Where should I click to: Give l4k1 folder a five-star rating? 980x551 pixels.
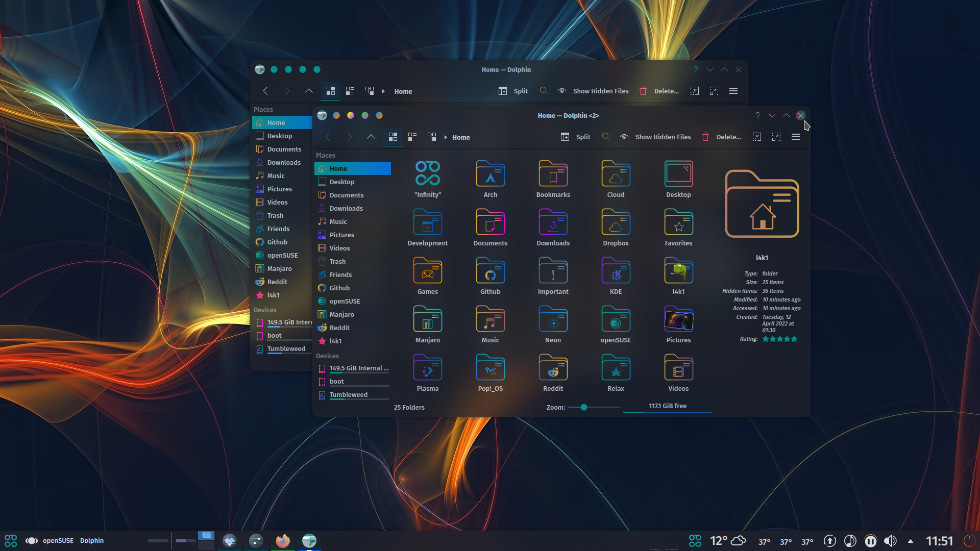pos(794,338)
